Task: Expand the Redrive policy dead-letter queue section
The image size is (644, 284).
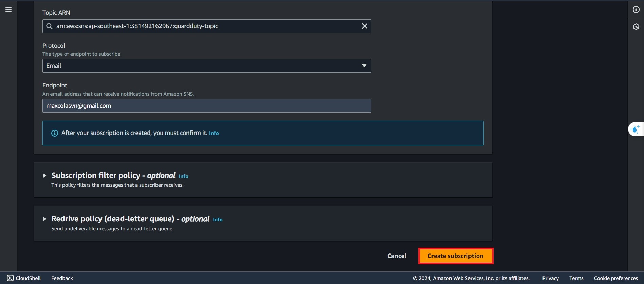Action: (44, 219)
